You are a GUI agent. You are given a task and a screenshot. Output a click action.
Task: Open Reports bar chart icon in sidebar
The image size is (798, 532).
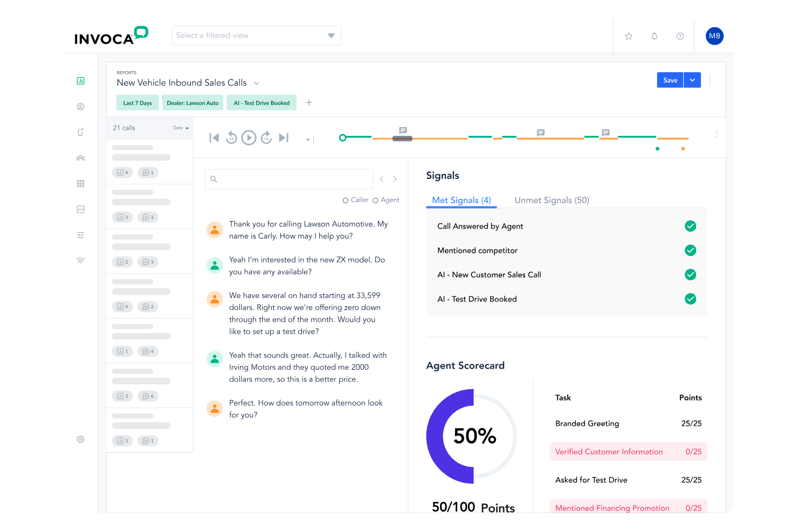[x=80, y=81]
